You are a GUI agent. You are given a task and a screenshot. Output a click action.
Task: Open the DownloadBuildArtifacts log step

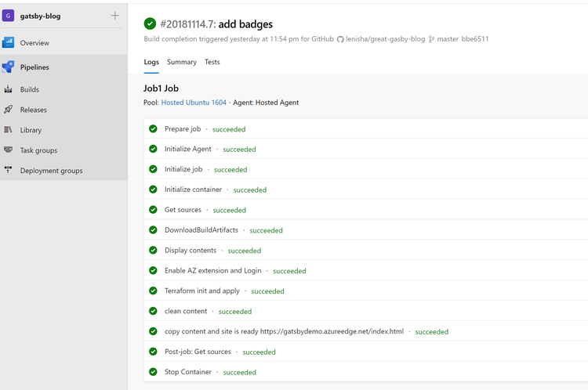(365, 230)
